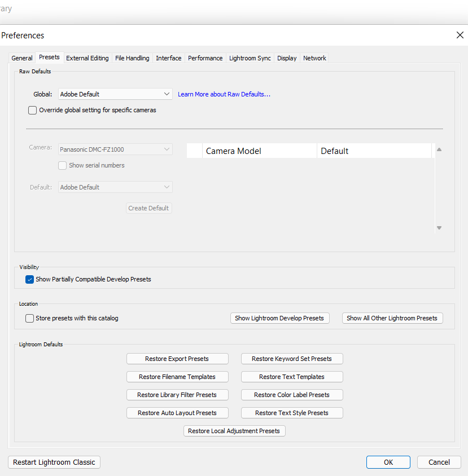The width and height of the screenshot is (468, 476).
Task: Go to the File Handling tab
Action: [x=132, y=58]
